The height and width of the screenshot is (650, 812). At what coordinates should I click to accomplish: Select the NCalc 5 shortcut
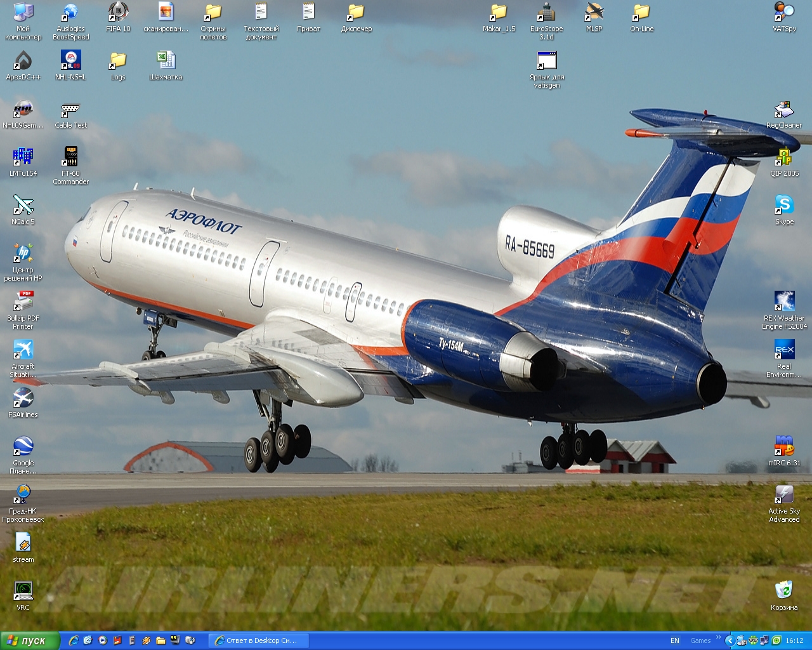point(23,211)
